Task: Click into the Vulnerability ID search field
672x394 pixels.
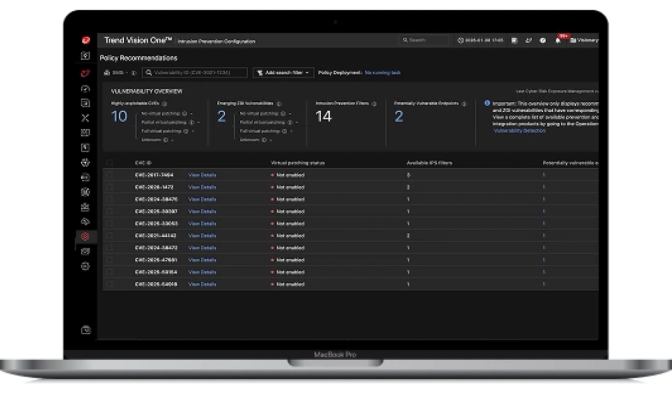Action: (x=195, y=72)
